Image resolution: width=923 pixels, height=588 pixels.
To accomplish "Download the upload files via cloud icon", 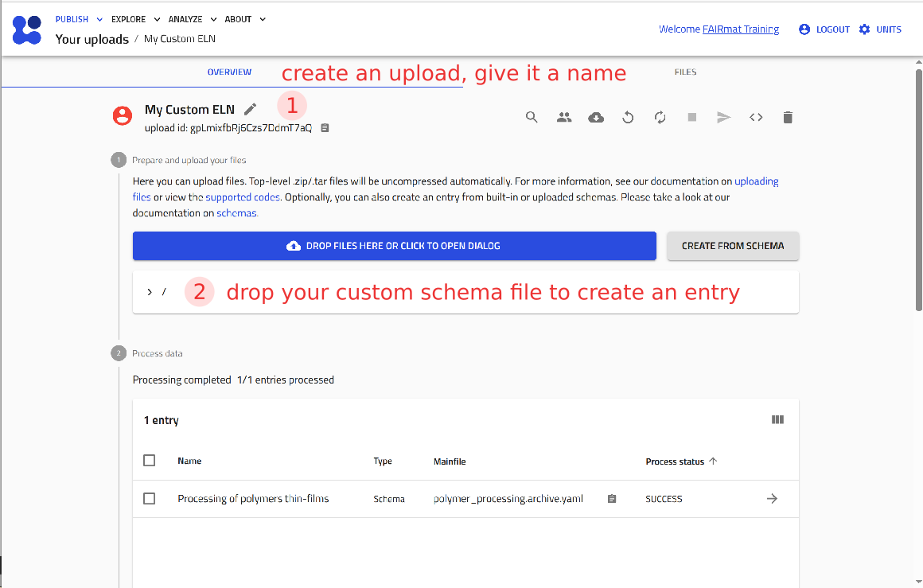I will pyautogui.click(x=596, y=118).
